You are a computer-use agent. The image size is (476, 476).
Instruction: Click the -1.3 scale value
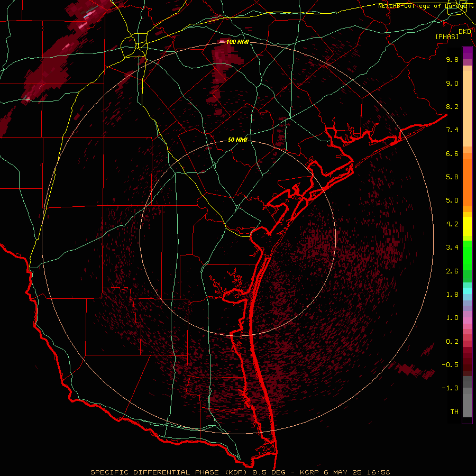point(450,388)
